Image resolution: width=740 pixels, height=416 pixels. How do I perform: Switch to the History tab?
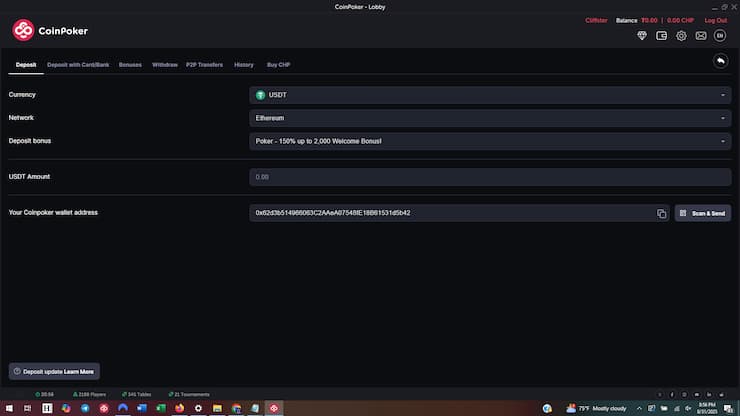pos(244,65)
